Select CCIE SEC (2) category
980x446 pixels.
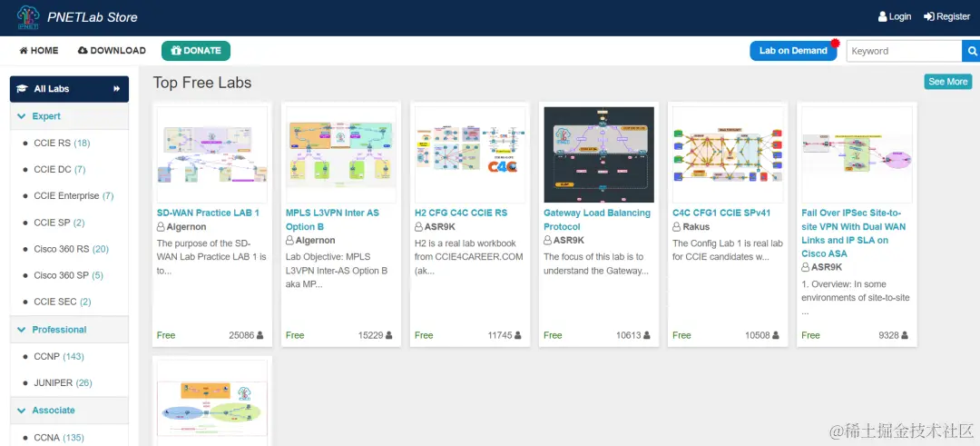(x=63, y=302)
